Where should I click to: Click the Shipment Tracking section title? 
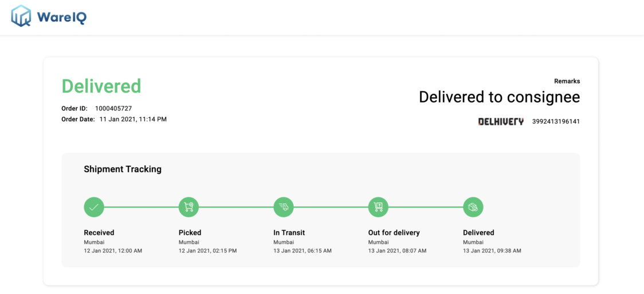tap(123, 169)
